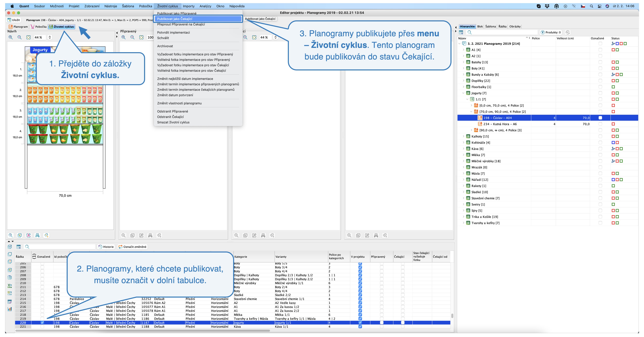Click the table swap icon in sidebar
644x337 pixels.
[x=10, y=302]
